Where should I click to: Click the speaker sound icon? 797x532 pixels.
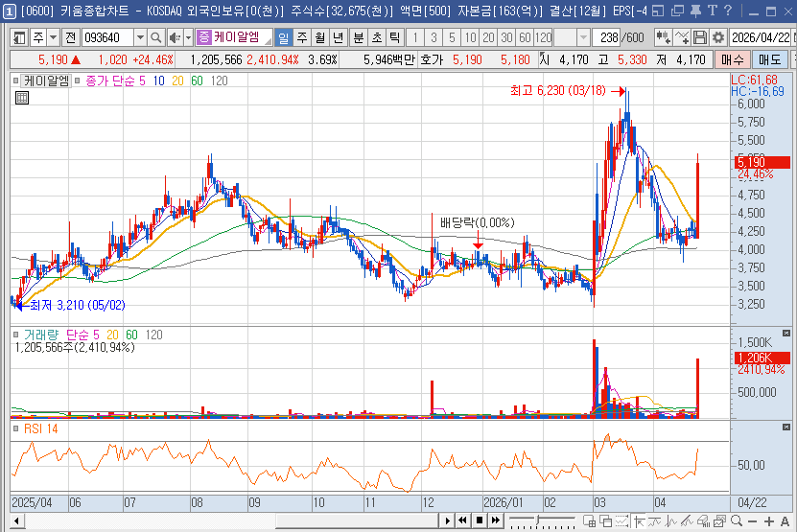[175, 37]
